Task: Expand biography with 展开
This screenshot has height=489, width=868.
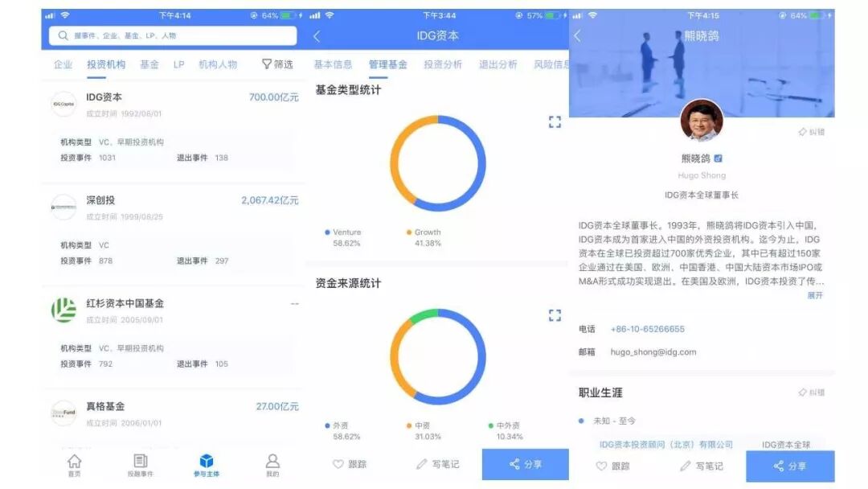Action: (x=815, y=295)
